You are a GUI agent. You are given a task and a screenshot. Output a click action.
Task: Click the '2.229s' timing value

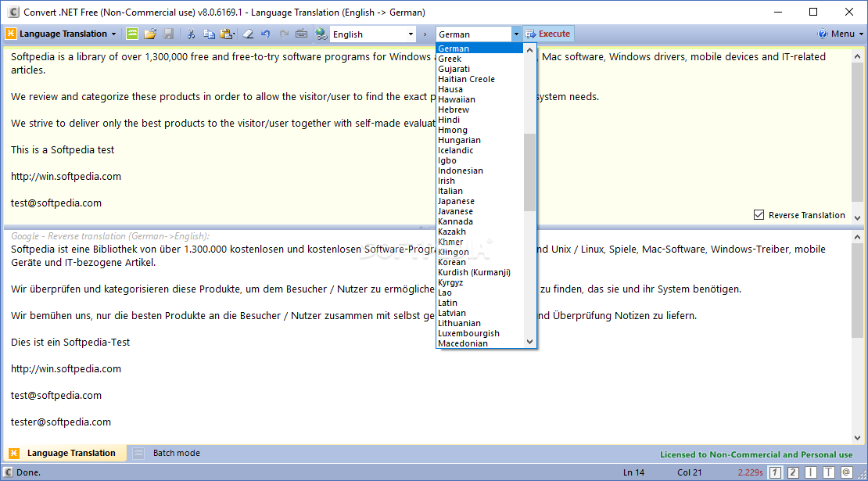(750, 472)
